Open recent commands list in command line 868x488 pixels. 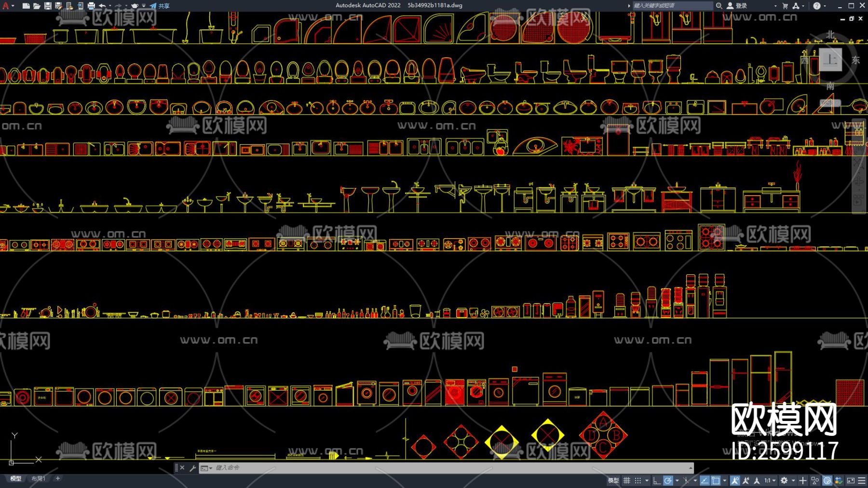point(206,468)
